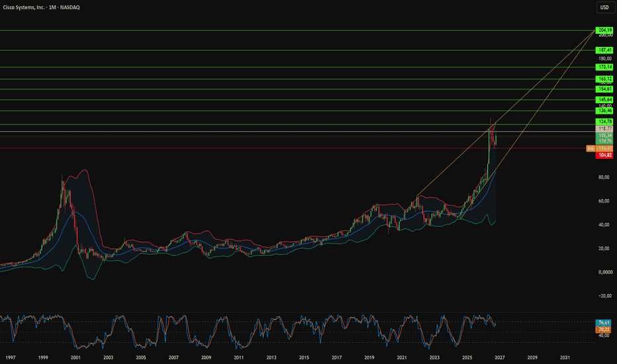Click the 180,00 price axis tick
Screen dimensions: 617x364
click(x=605, y=59)
